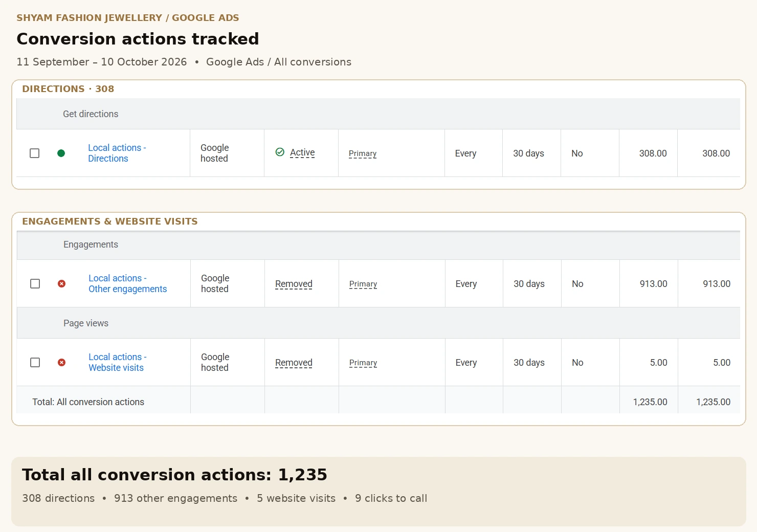
Task: Open the Local actions - Directions link
Action: click(x=117, y=153)
